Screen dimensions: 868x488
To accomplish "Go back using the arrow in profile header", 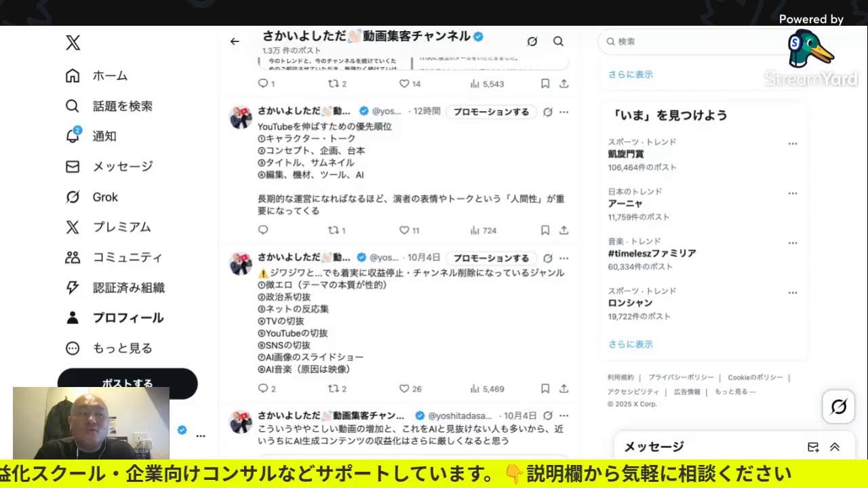I will [235, 41].
